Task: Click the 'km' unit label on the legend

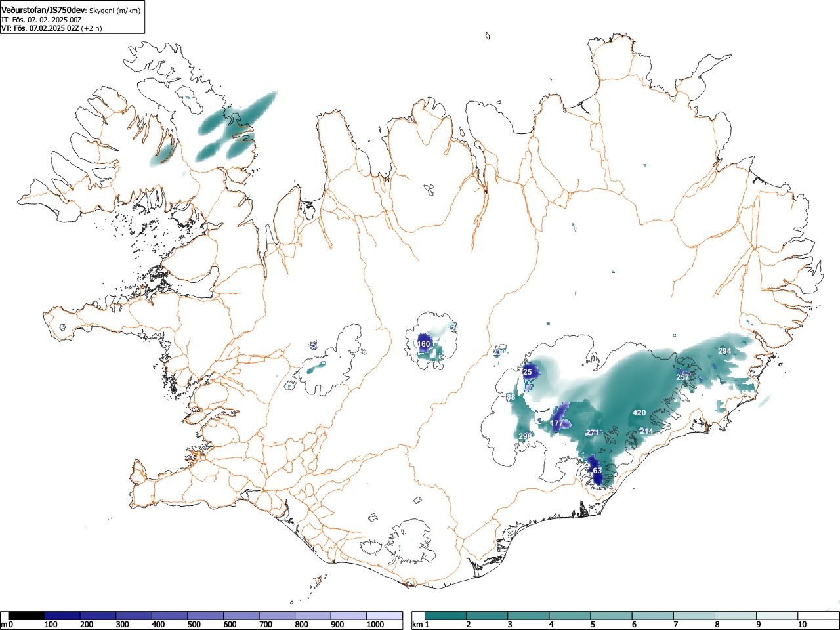Action: (417, 625)
